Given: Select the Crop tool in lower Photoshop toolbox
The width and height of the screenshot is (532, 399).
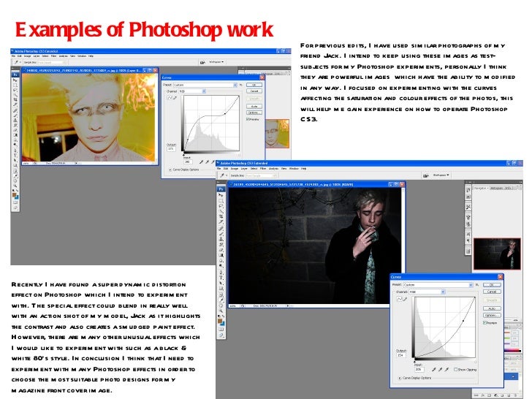Looking at the screenshot, I should [x=221, y=216].
